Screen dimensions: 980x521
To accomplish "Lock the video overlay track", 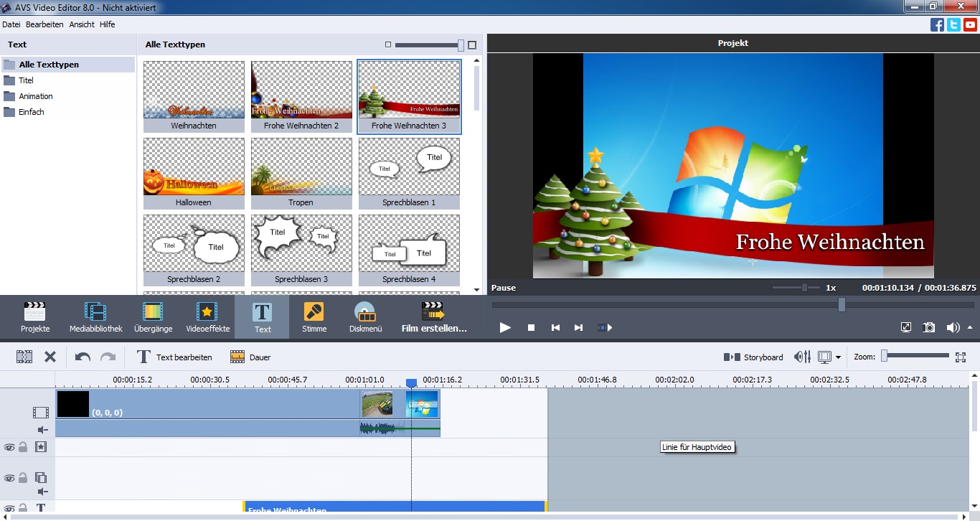I will point(23,478).
